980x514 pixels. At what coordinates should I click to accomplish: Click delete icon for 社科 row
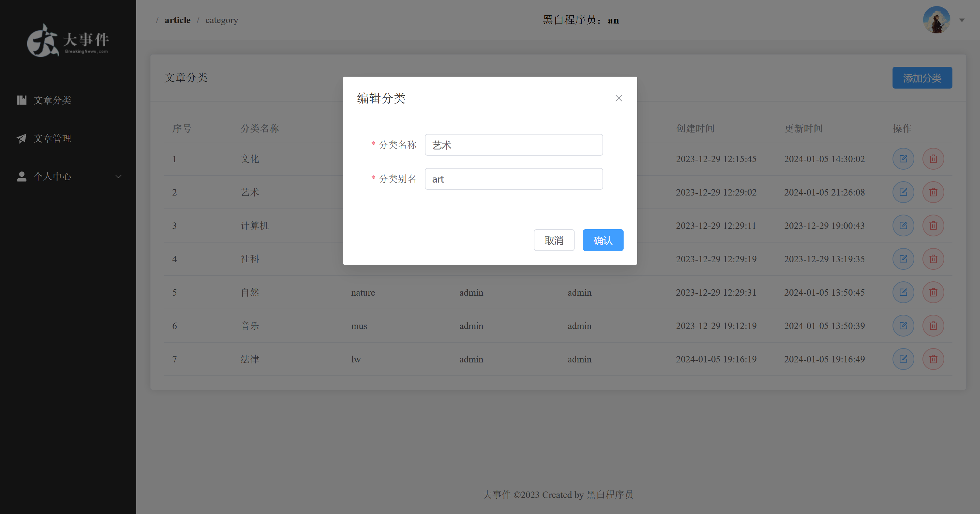pyautogui.click(x=933, y=259)
